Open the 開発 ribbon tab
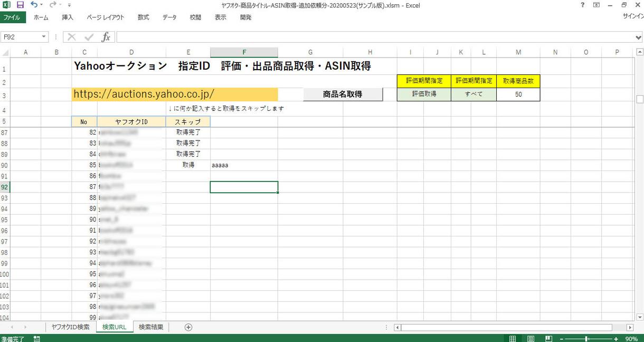Screen dimensions: 644x342 point(245,17)
